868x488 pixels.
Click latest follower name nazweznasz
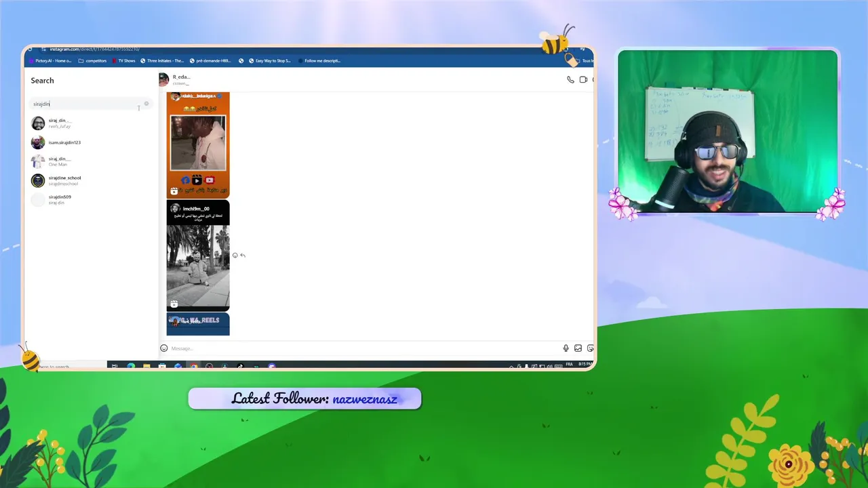(365, 399)
